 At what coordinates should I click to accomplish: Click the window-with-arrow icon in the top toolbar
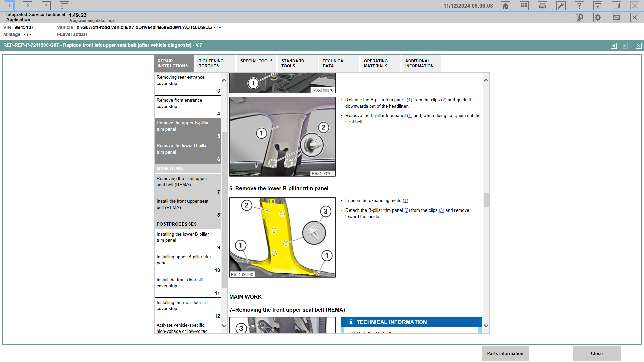(597, 5)
